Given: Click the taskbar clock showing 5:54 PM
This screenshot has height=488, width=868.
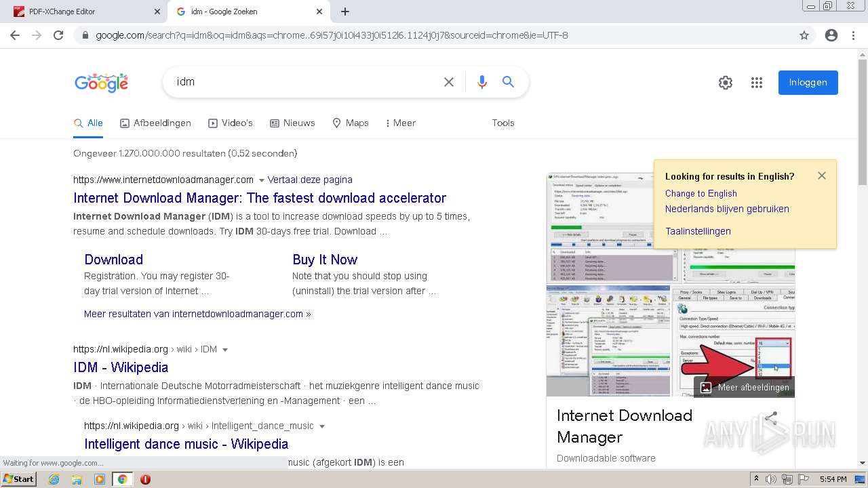Looking at the screenshot, I should (x=833, y=479).
